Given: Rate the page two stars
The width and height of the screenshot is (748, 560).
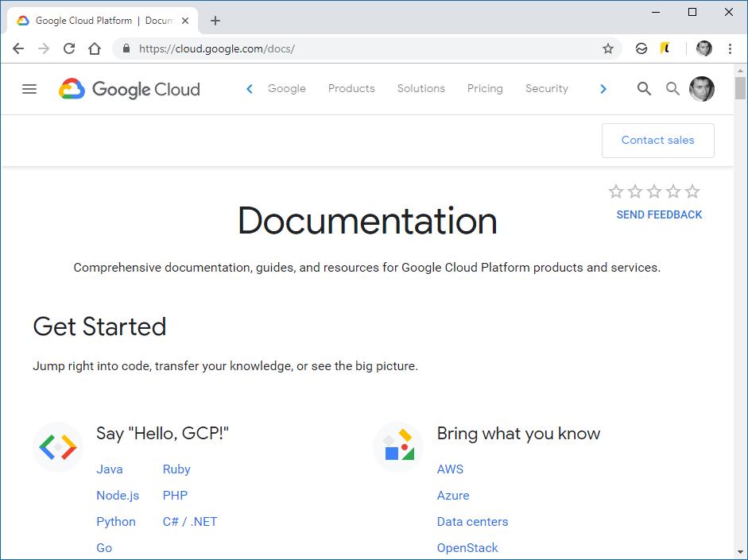Looking at the screenshot, I should (635, 191).
